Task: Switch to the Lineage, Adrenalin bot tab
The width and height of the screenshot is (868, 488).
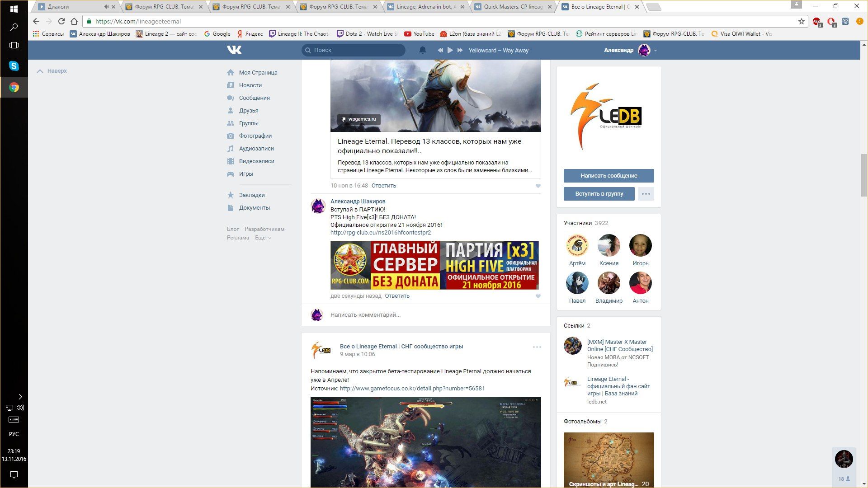Action: point(426,7)
